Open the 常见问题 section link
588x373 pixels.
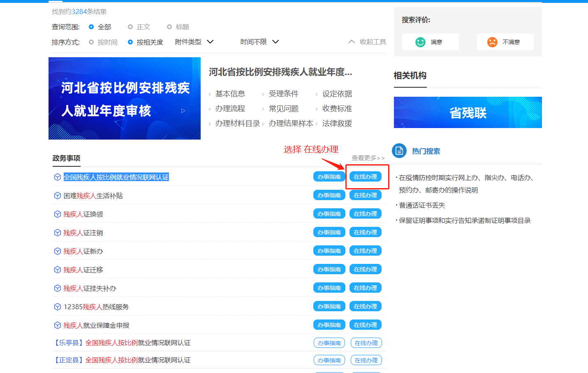pyautogui.click(x=284, y=109)
